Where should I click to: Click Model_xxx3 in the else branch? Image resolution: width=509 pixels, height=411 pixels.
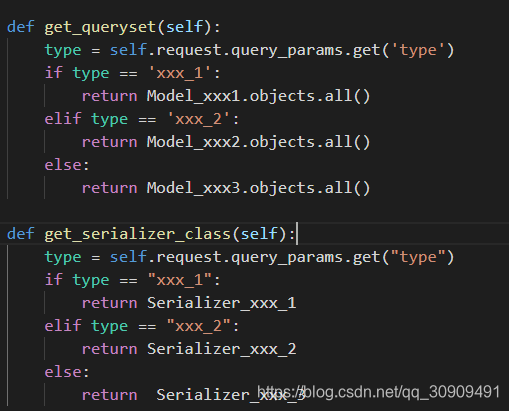coord(194,188)
